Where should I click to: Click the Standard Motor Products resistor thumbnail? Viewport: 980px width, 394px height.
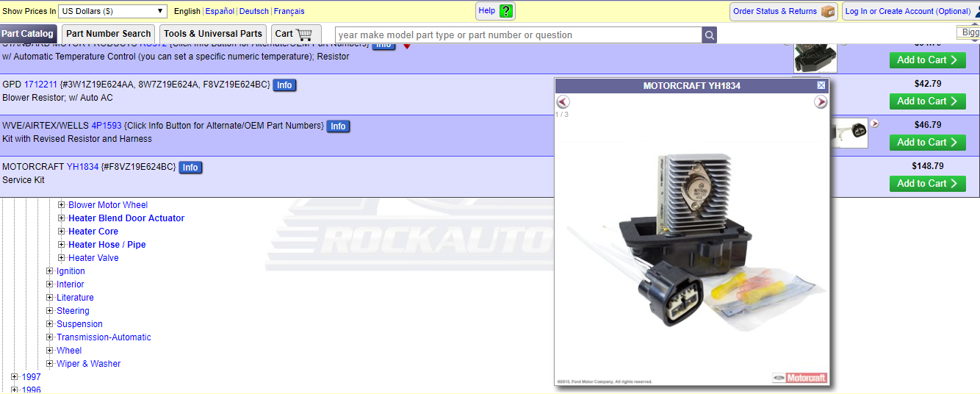[815, 58]
